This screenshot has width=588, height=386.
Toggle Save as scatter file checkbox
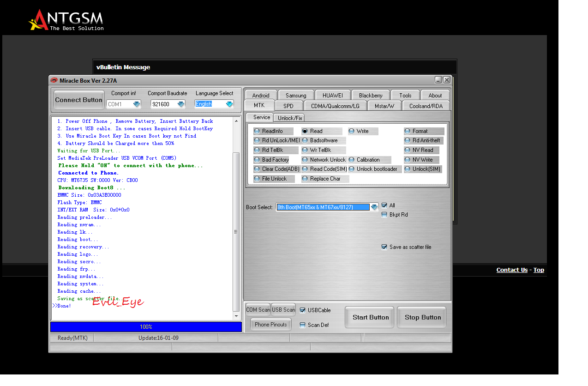[384, 247]
